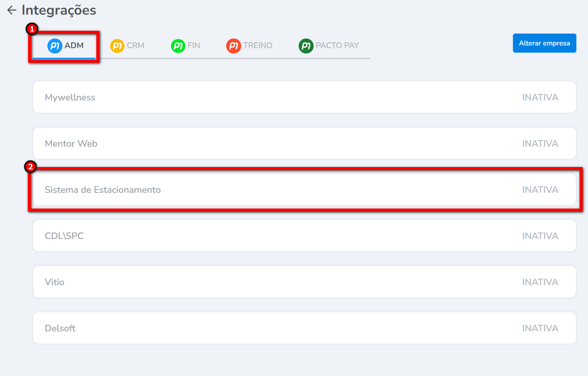Click the green FIN module icon
This screenshot has width=588, height=376.
pyautogui.click(x=178, y=46)
